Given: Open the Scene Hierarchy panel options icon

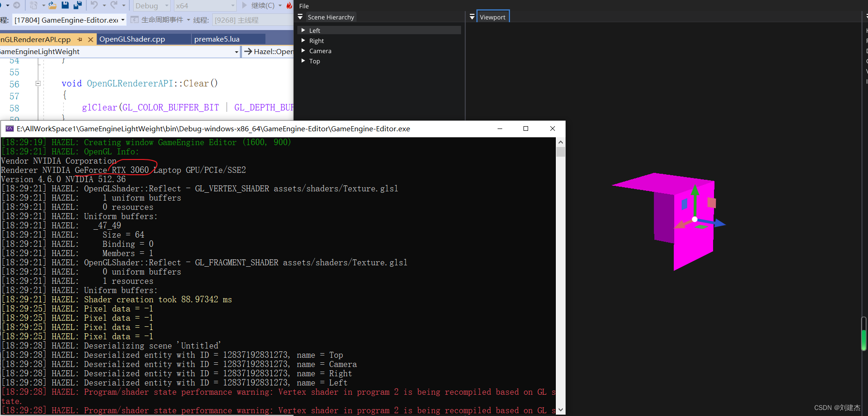Looking at the screenshot, I should pyautogui.click(x=301, y=17).
